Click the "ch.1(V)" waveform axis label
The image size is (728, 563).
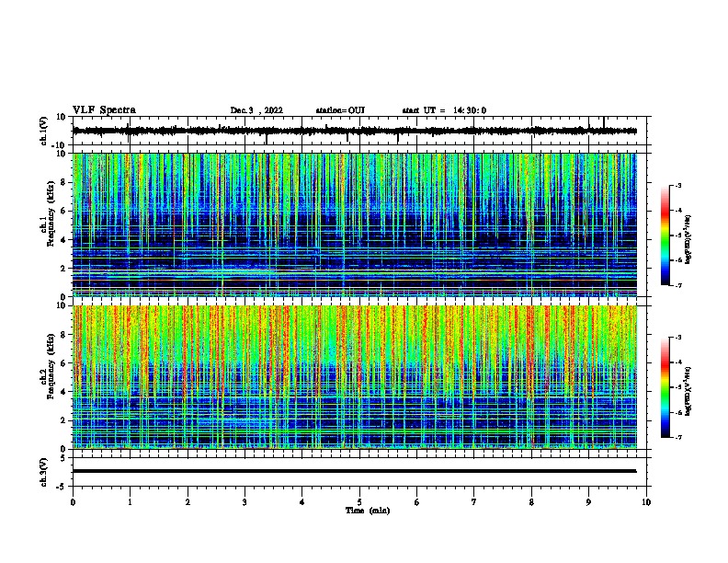44,131
